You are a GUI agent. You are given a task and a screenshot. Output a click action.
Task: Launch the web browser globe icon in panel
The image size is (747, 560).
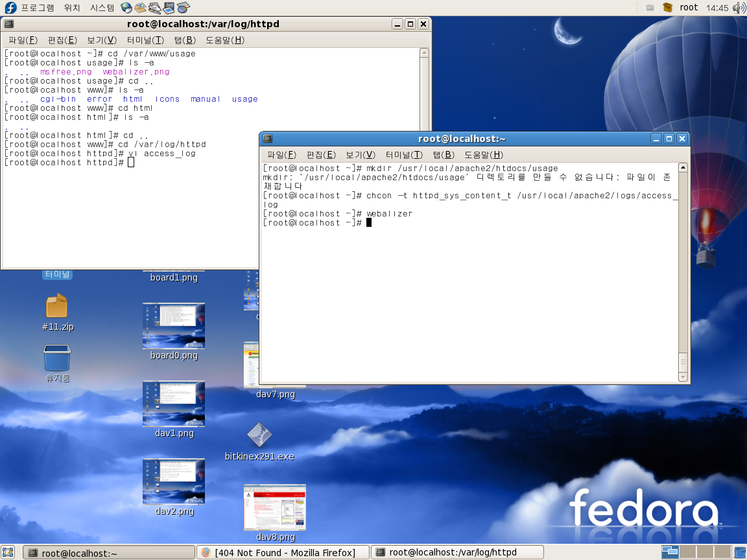click(x=126, y=8)
